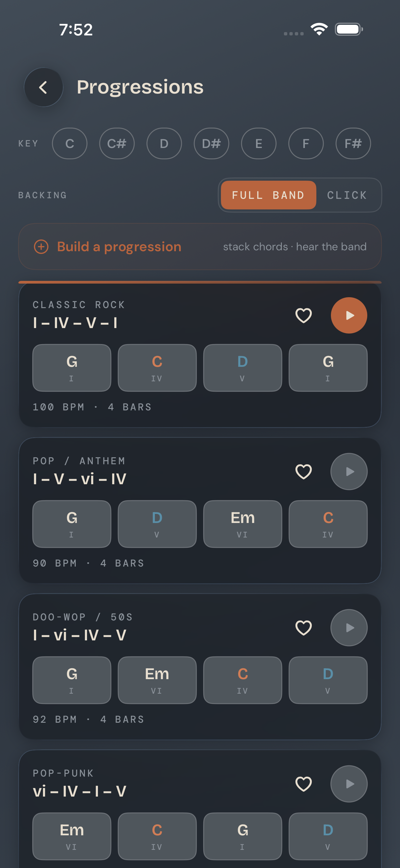This screenshot has height=868, width=400.
Task: Choose key E chip
Action: coord(259,143)
